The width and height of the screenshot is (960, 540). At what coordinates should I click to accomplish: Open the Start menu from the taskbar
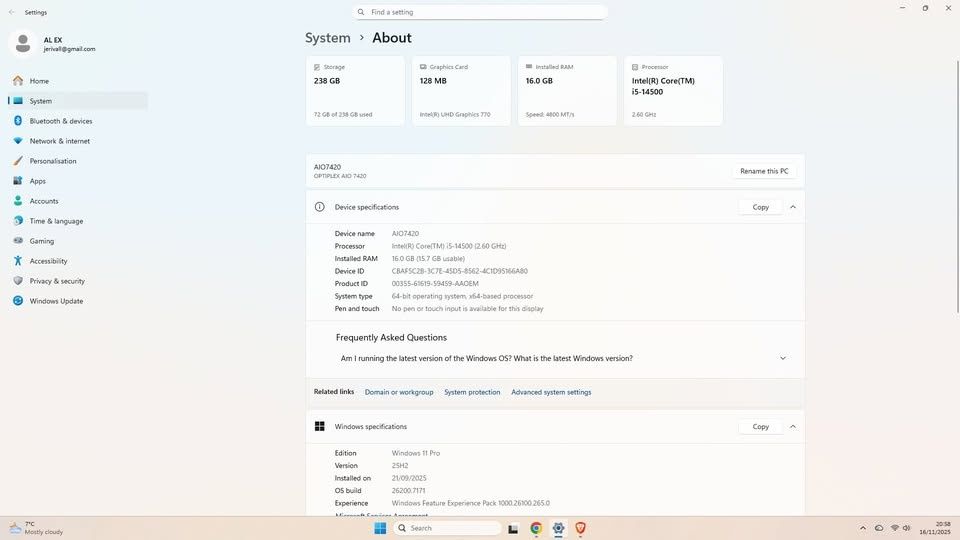(x=380, y=528)
